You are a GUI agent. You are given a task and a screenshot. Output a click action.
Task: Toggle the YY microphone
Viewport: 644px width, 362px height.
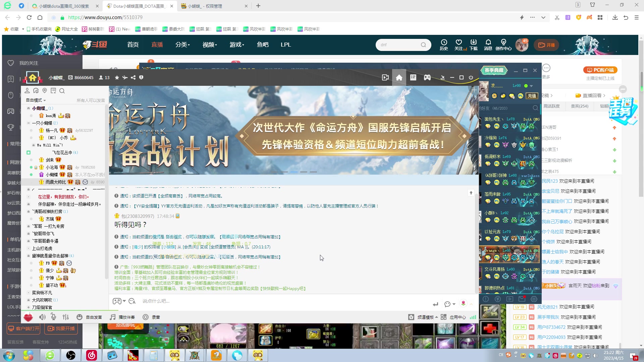tap(53, 317)
